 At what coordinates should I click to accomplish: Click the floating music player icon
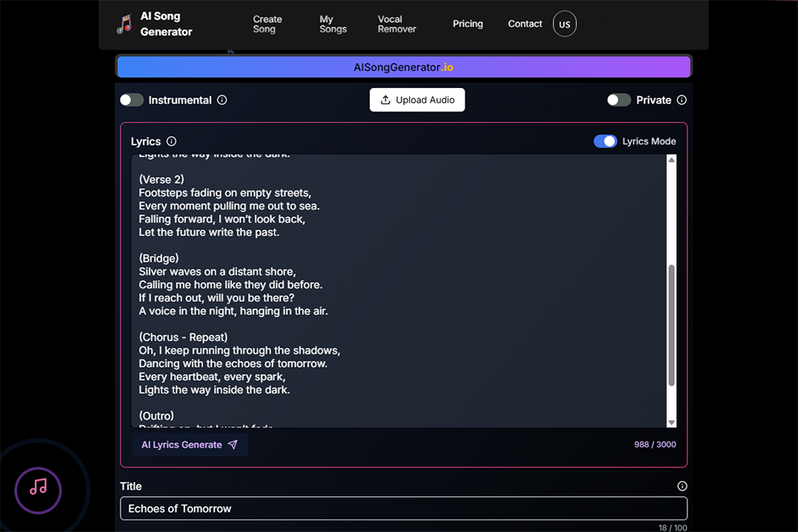[38, 490]
